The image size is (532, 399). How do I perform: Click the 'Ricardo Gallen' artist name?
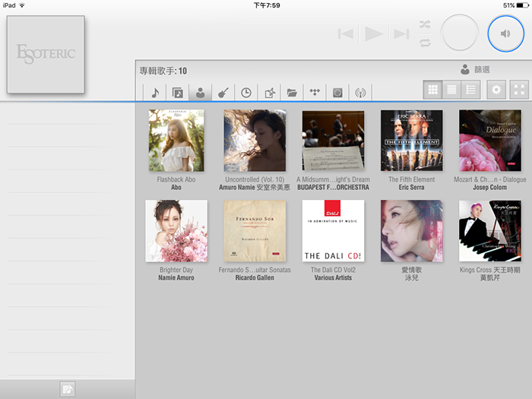(255, 277)
